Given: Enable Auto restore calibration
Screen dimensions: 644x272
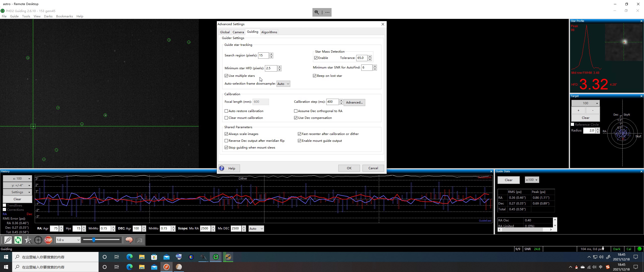Looking at the screenshot, I should pos(226,111).
